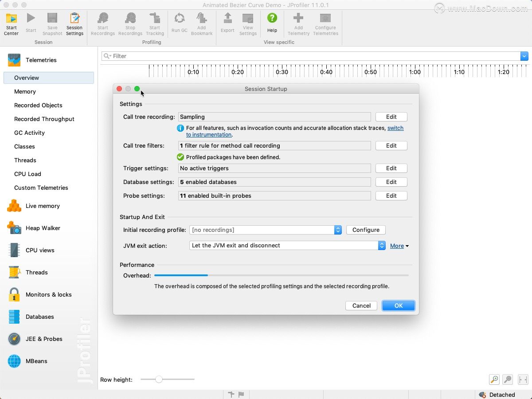Open Help from the toolbar
This screenshot has height=399, width=532.
tap(272, 23)
